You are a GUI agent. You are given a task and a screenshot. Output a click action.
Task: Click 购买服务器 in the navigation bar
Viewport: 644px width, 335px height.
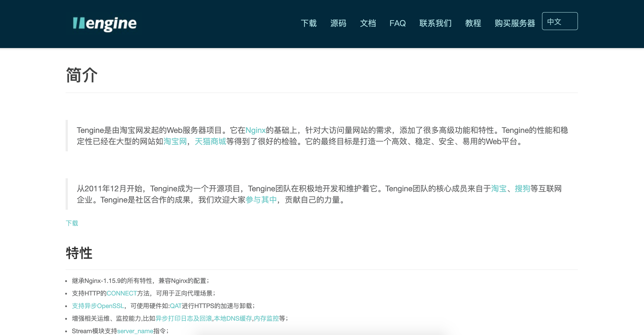[515, 23]
